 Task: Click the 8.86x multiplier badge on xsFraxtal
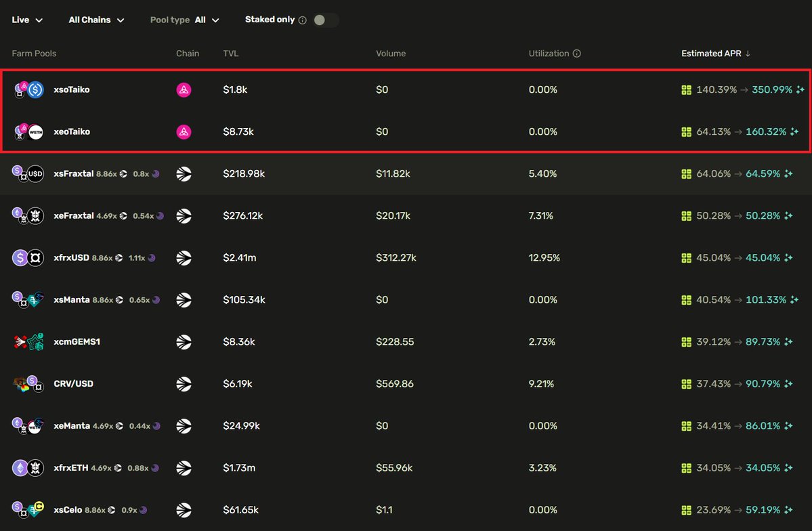point(111,174)
